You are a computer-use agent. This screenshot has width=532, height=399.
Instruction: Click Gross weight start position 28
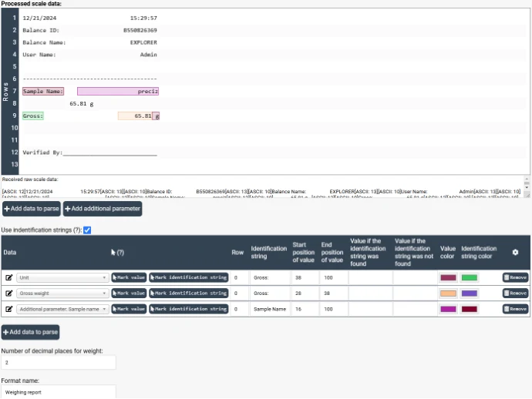coord(305,293)
